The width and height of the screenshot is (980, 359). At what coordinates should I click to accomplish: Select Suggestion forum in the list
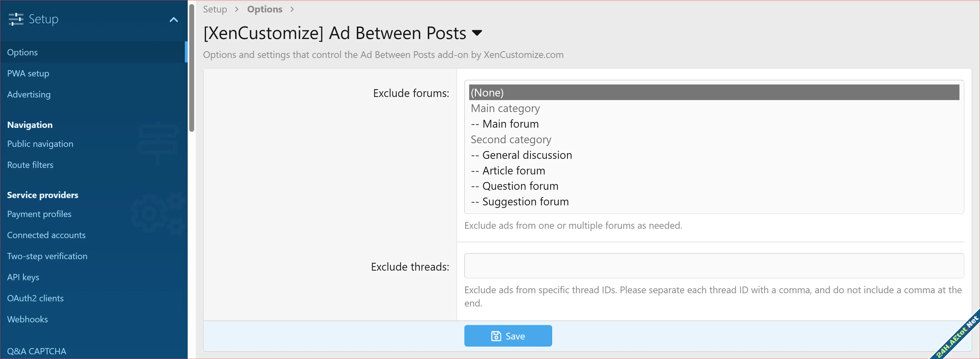tap(525, 201)
